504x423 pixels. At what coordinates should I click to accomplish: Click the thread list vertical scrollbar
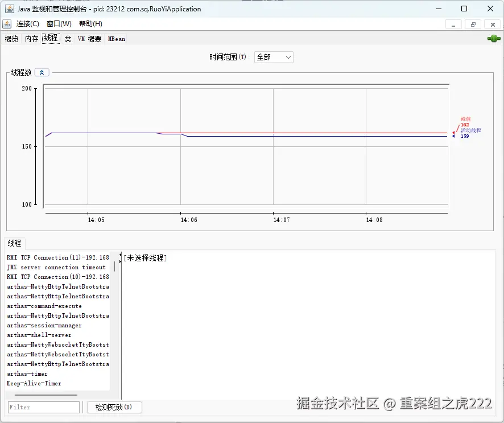[114, 266]
